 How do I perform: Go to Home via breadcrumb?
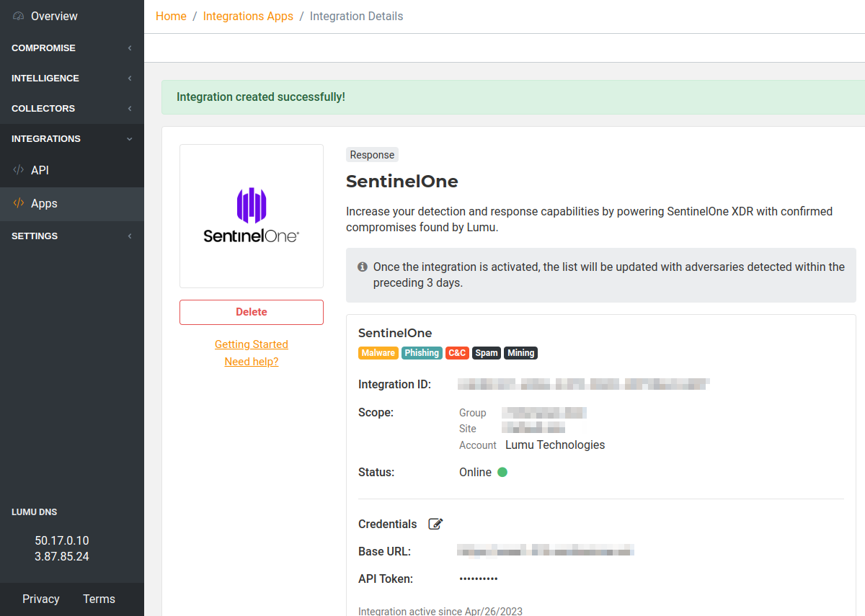(x=171, y=16)
